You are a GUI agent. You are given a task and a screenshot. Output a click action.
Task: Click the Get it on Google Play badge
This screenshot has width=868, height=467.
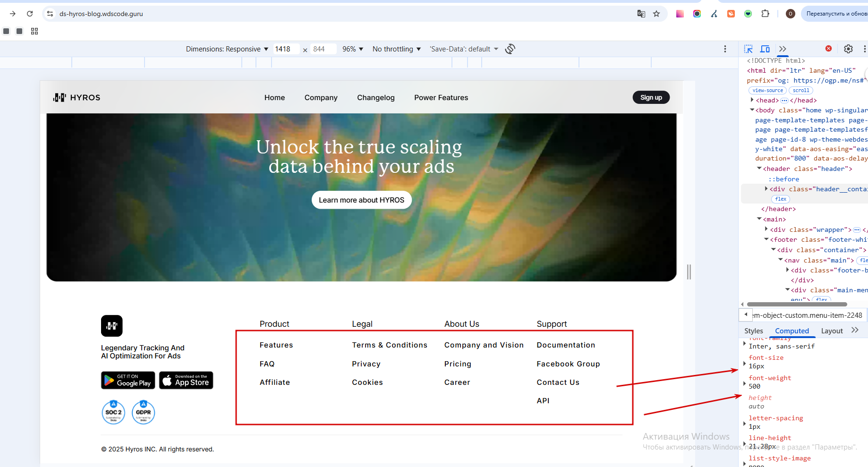(x=128, y=380)
